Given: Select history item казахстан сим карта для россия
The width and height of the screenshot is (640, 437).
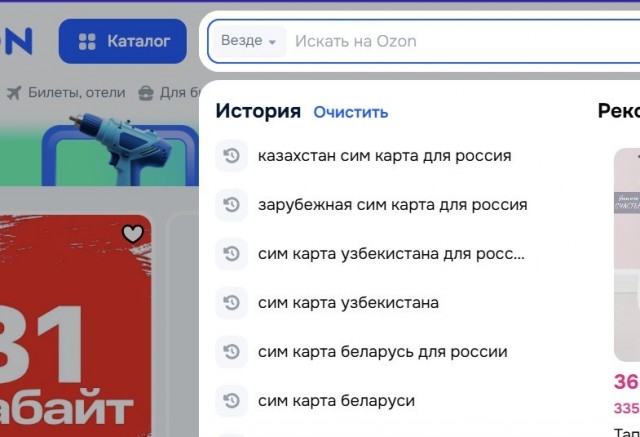Looking at the screenshot, I should (x=384, y=156).
